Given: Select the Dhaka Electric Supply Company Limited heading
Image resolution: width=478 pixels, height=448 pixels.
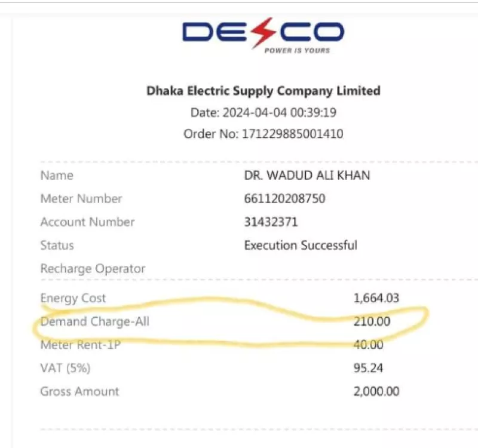Looking at the screenshot, I should point(263,91).
